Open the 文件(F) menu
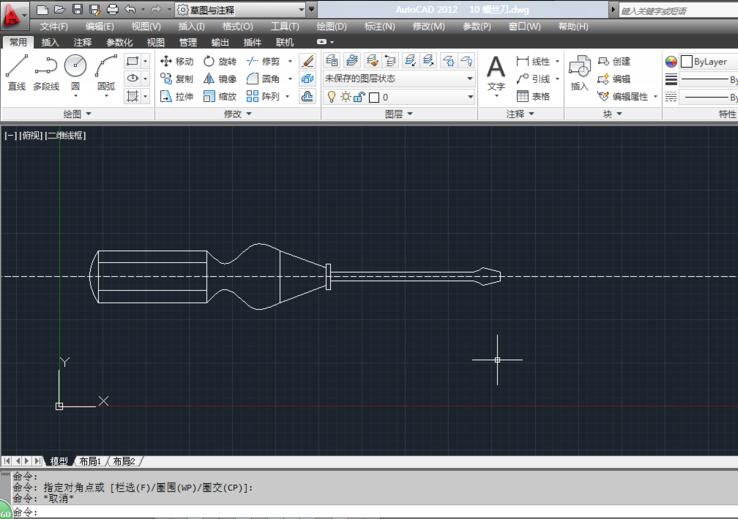The width and height of the screenshot is (738, 519). 54,26
